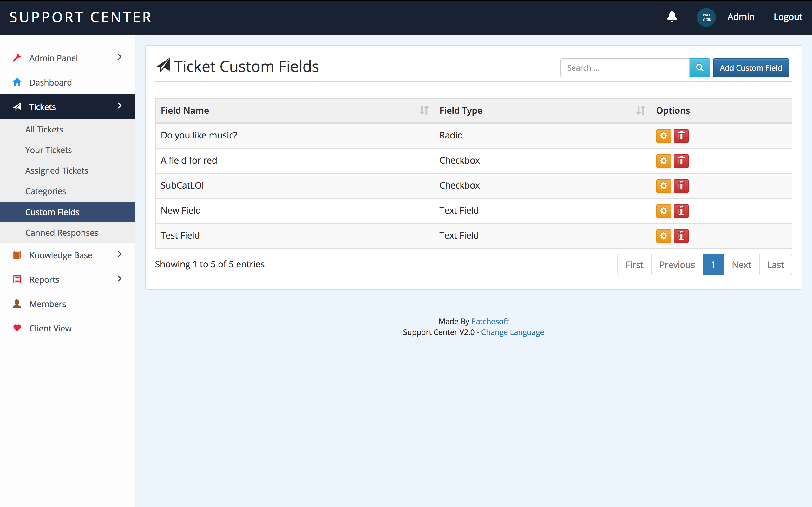Screen dimensions: 812x507
Task: Expand the Reports sidebar section
Action: [67, 279]
